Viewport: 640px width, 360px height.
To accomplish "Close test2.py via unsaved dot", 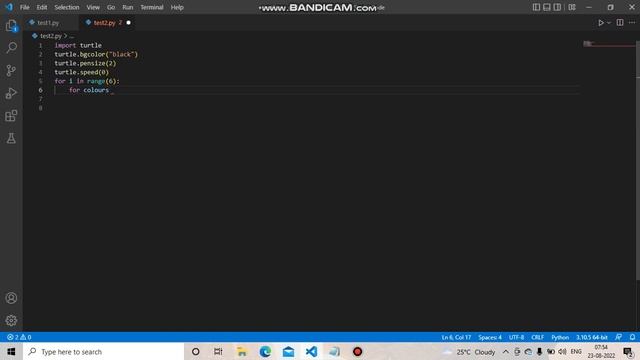I will click(129, 23).
